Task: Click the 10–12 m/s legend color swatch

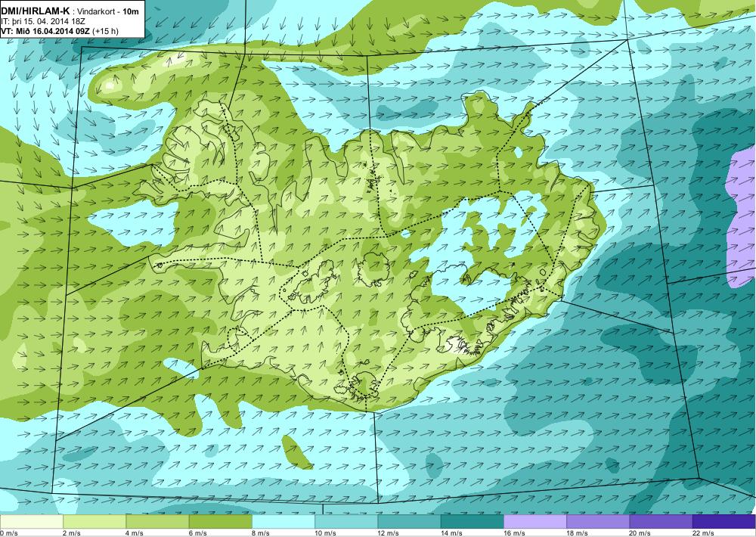Action: (x=346, y=522)
